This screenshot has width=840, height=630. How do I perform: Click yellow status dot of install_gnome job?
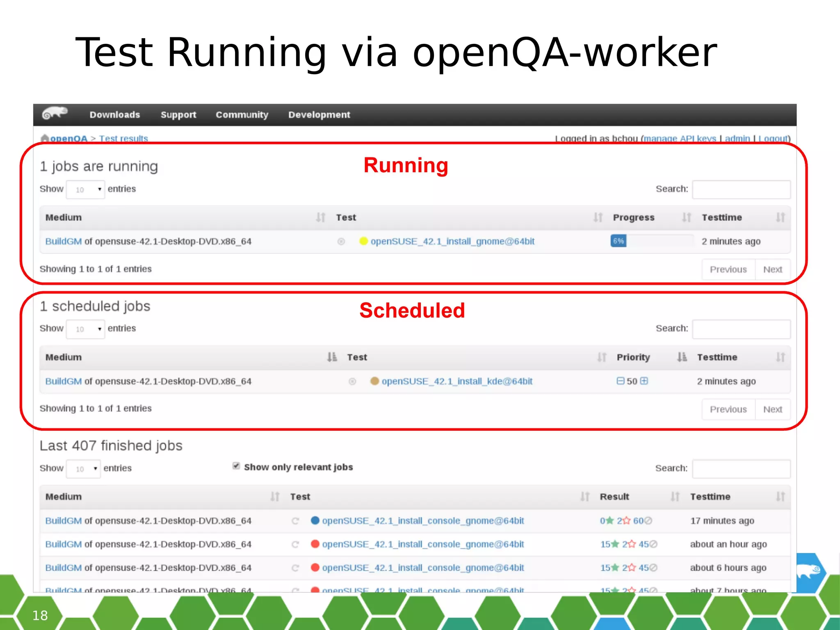363,241
